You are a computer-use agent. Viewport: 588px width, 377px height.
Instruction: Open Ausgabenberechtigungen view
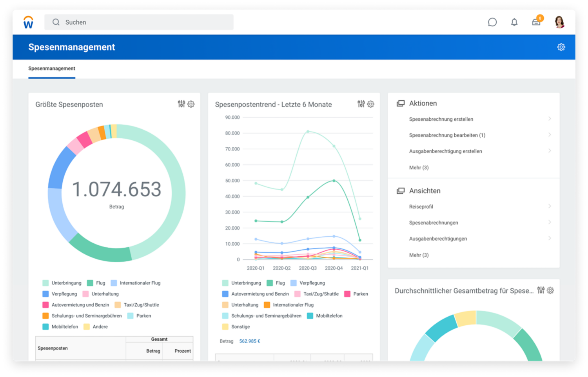click(438, 239)
